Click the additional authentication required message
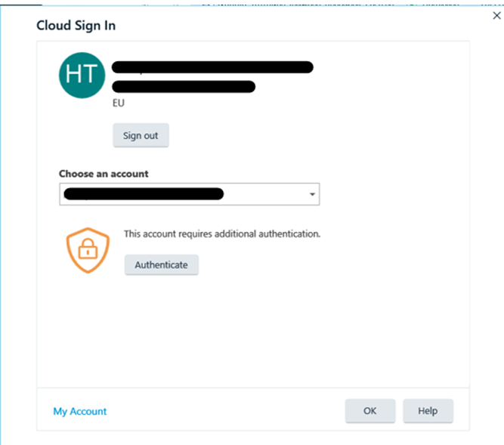Image resolution: width=504 pixels, height=445 pixels. (222, 234)
